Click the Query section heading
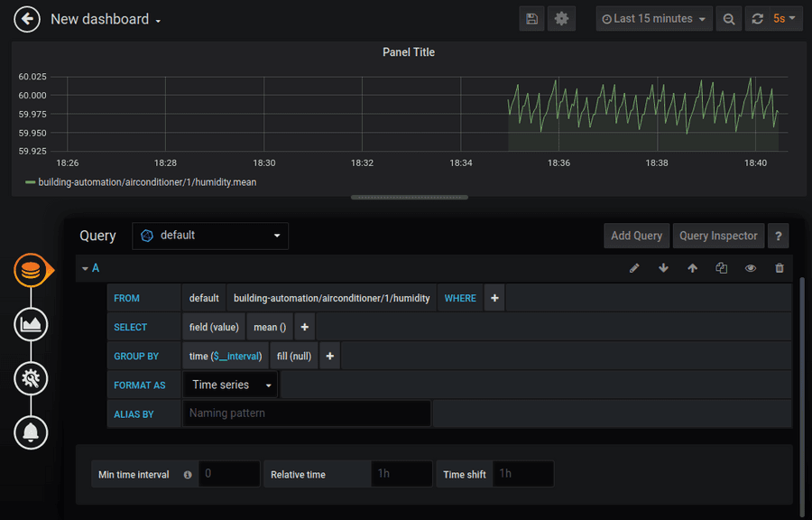 point(97,237)
